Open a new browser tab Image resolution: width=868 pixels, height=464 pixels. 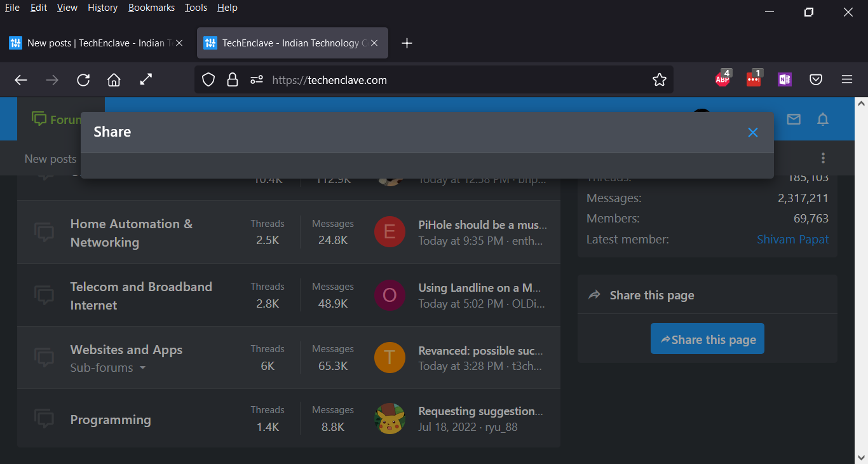click(407, 43)
